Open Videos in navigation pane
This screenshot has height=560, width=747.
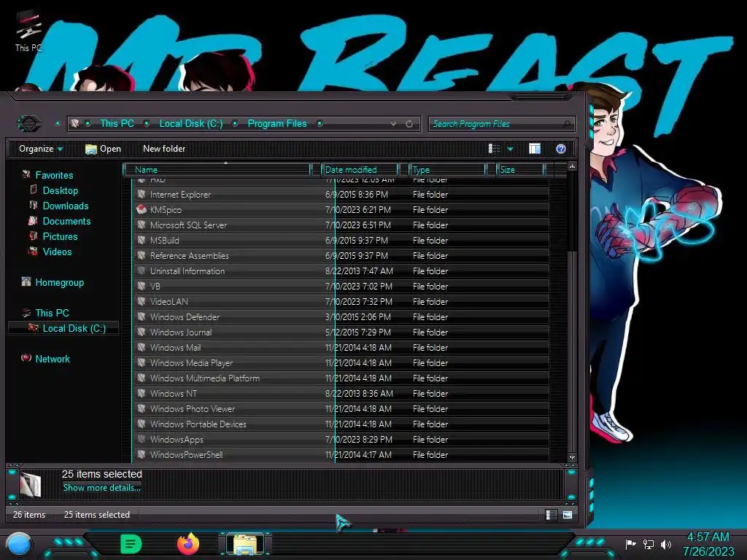point(57,252)
